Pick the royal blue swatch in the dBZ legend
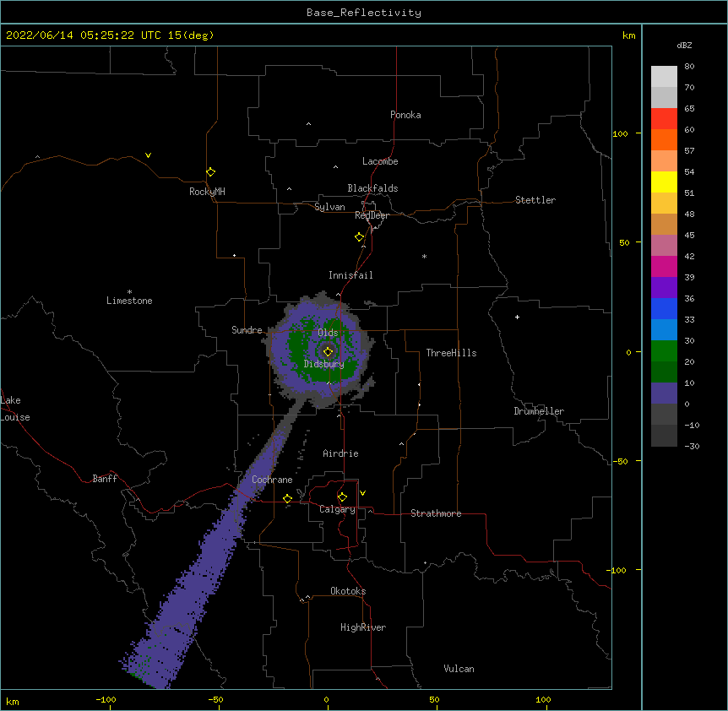728x711 pixels. [664, 308]
